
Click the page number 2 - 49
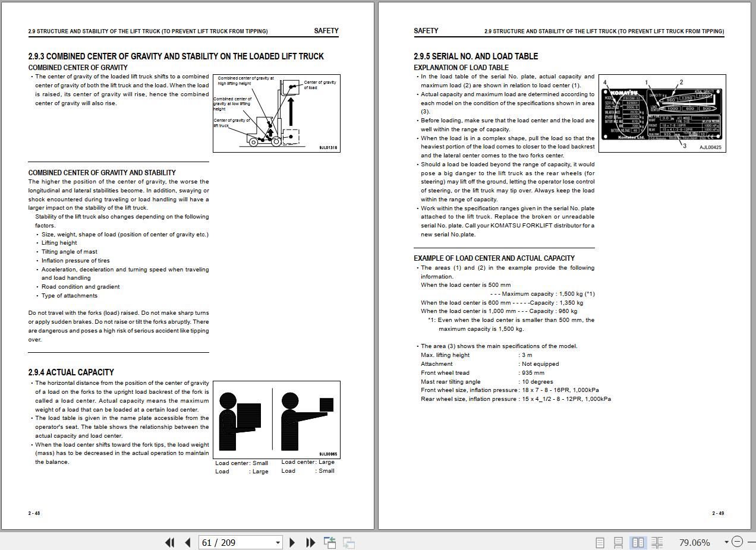[x=718, y=513]
